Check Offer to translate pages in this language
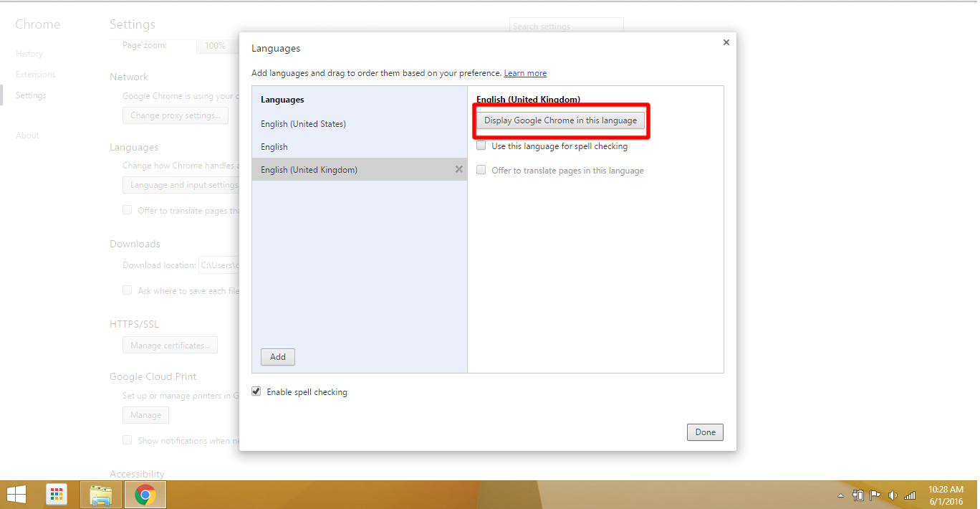The image size is (980, 509). click(481, 171)
